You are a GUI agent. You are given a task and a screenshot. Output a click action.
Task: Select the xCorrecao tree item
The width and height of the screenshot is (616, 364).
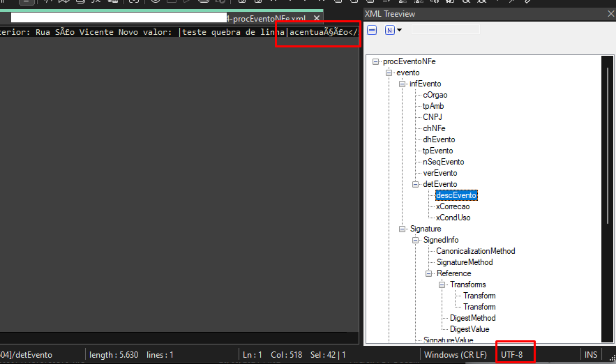(453, 206)
